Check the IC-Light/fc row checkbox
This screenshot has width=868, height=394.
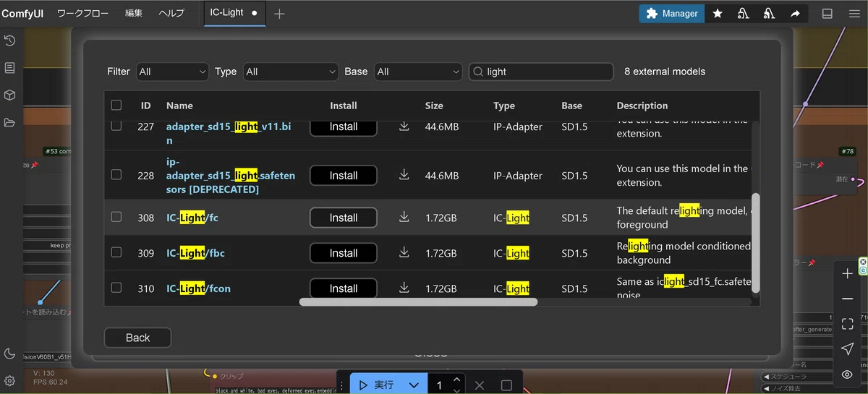[x=116, y=217]
